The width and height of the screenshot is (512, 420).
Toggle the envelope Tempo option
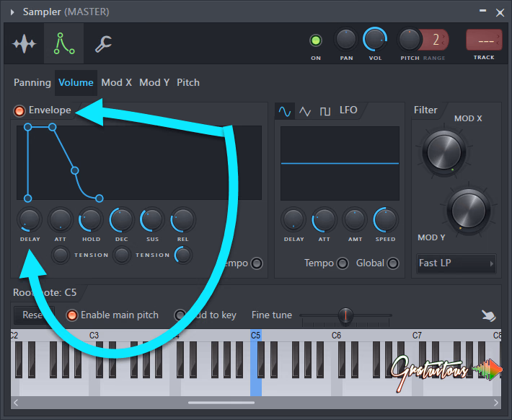pyautogui.click(x=257, y=263)
